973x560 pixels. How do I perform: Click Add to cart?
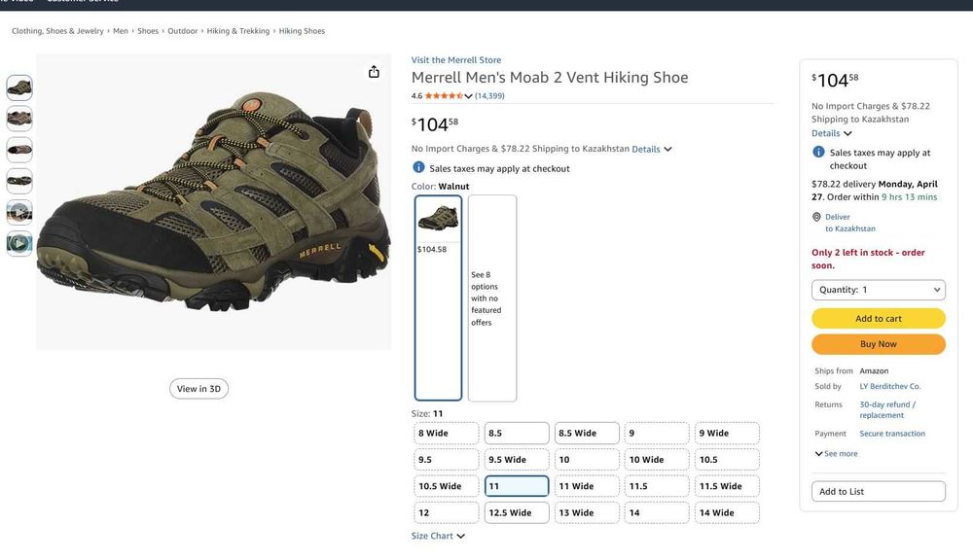point(878,318)
